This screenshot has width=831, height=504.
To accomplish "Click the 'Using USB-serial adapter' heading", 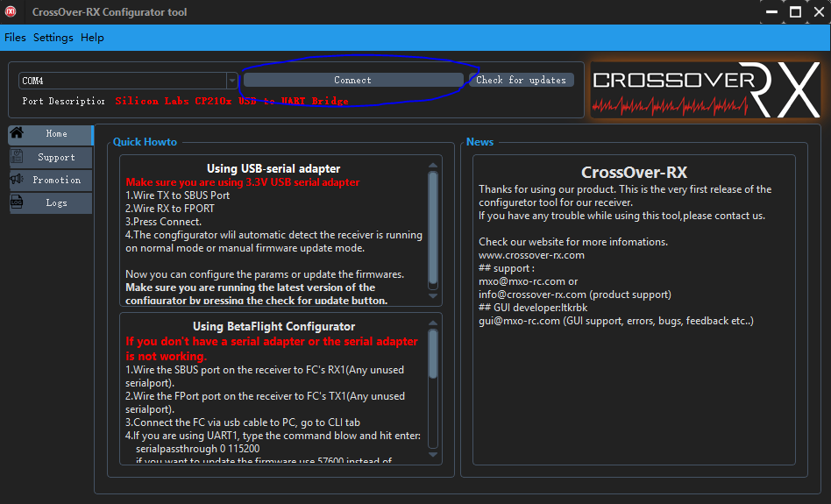I will pyautogui.click(x=273, y=168).
